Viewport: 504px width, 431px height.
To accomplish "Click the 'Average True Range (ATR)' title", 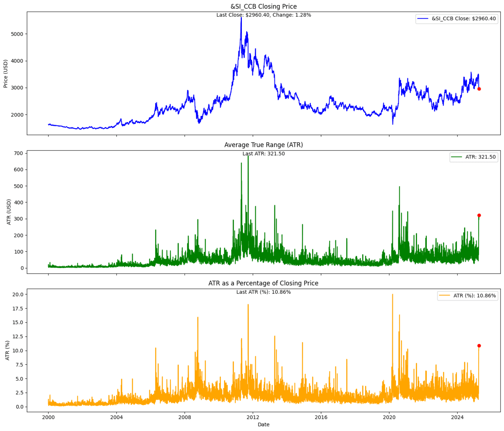I will coord(264,145).
